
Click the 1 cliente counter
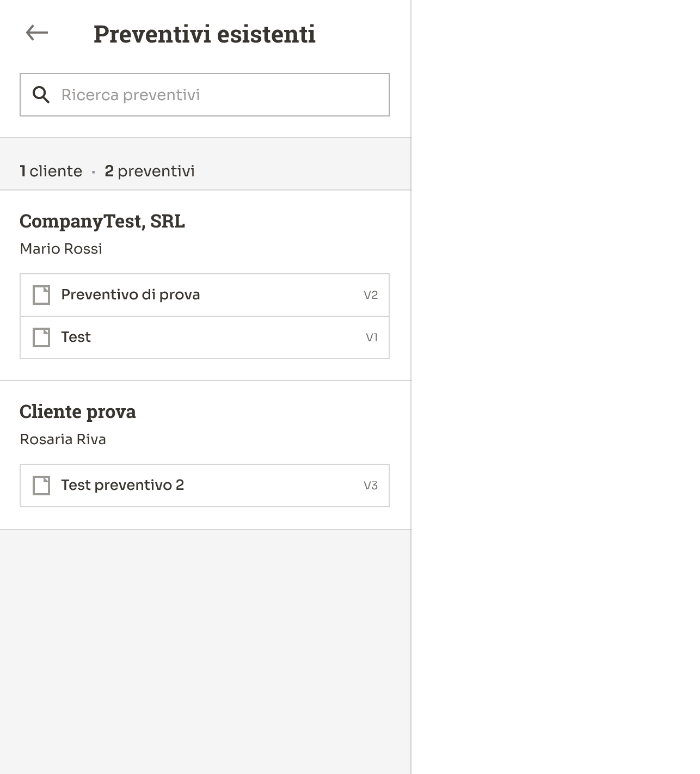click(51, 171)
